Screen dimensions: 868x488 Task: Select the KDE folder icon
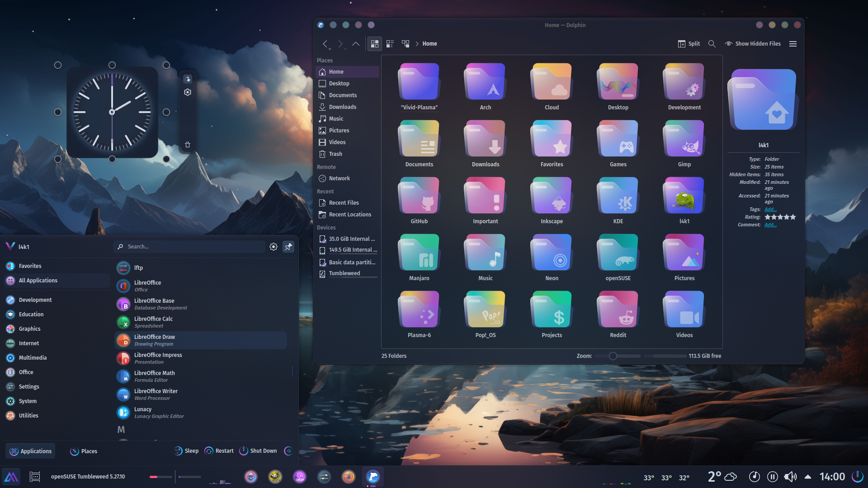coord(618,196)
